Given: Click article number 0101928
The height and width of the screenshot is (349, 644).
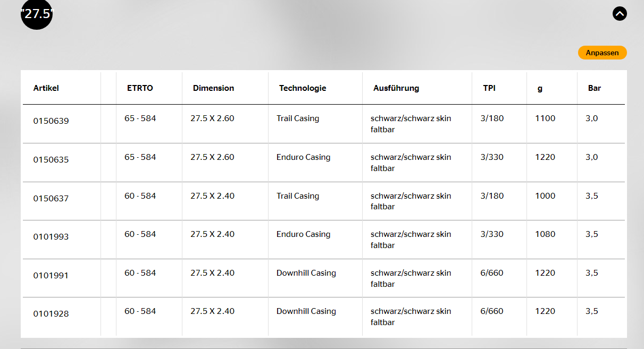Looking at the screenshot, I should 51,314.
